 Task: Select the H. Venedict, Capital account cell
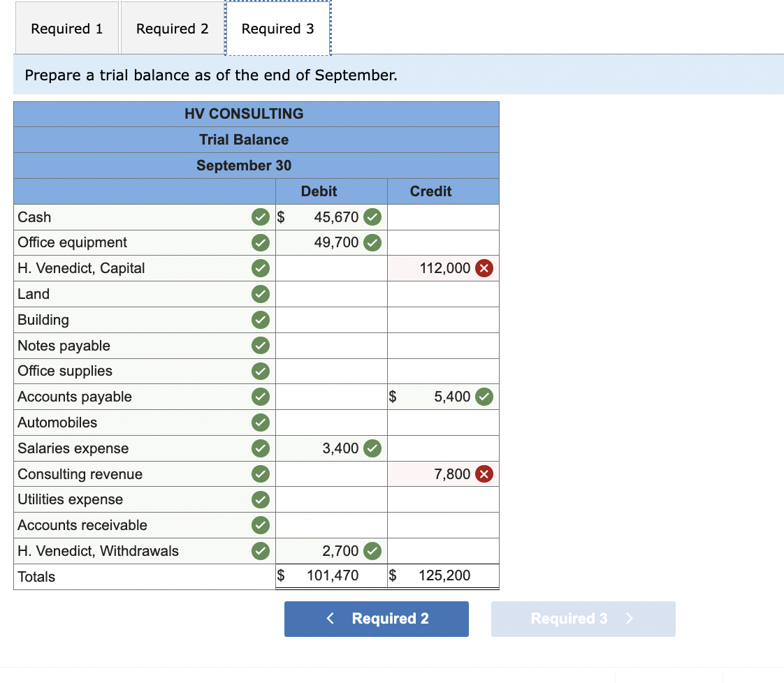pos(145,268)
